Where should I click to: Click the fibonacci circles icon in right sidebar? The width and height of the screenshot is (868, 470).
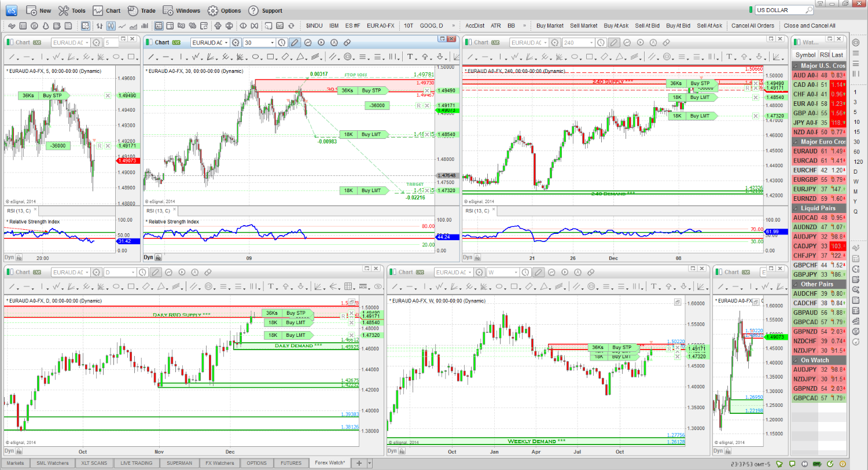click(855, 43)
